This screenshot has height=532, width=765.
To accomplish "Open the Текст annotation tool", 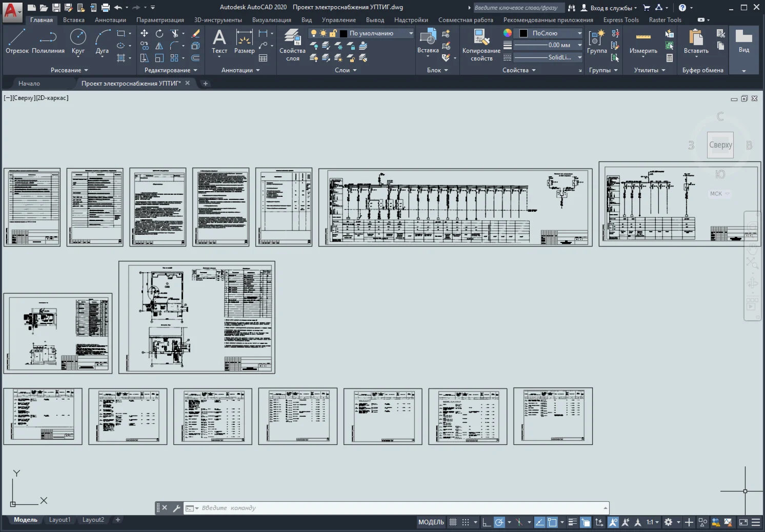I will [219, 41].
